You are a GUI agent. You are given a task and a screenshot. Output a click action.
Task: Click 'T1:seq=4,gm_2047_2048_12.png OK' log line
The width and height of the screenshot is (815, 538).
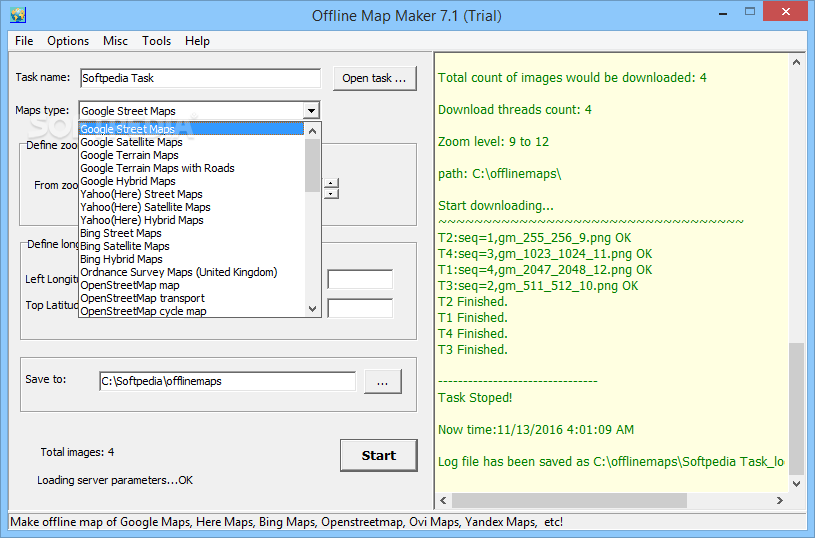(x=545, y=270)
